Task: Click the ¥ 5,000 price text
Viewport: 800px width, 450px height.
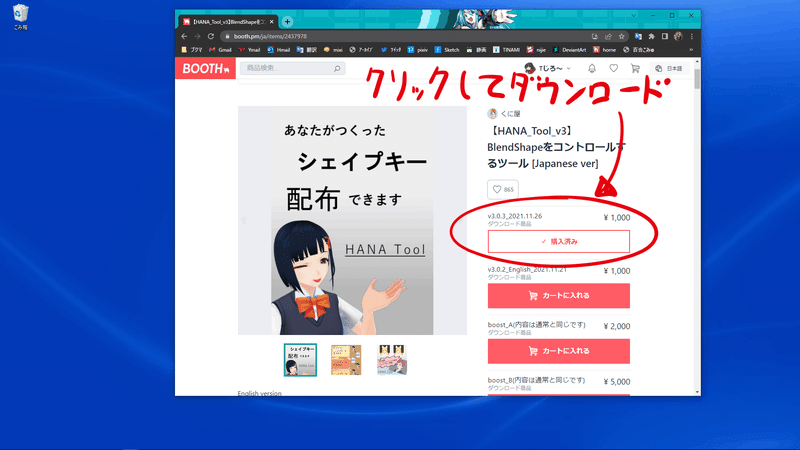Action: coord(617,382)
